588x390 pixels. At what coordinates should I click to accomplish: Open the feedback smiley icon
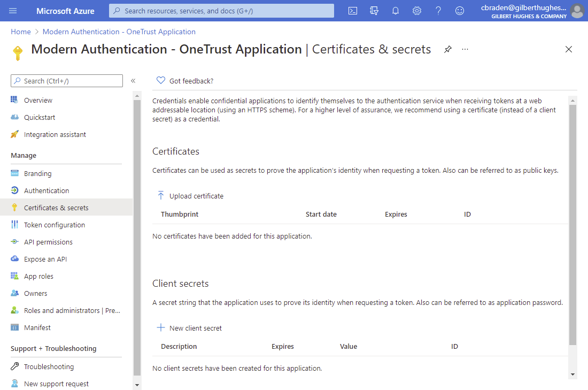[x=459, y=11]
